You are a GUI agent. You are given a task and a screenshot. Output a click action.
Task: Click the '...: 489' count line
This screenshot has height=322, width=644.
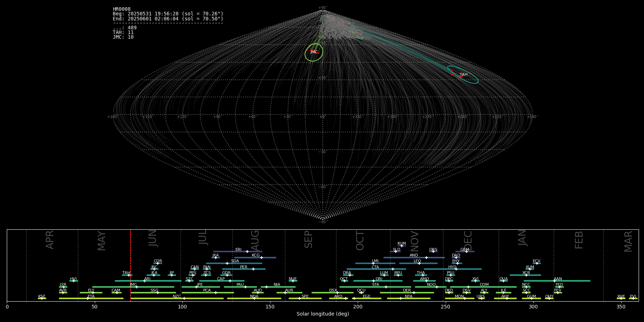pyautogui.click(x=125, y=28)
